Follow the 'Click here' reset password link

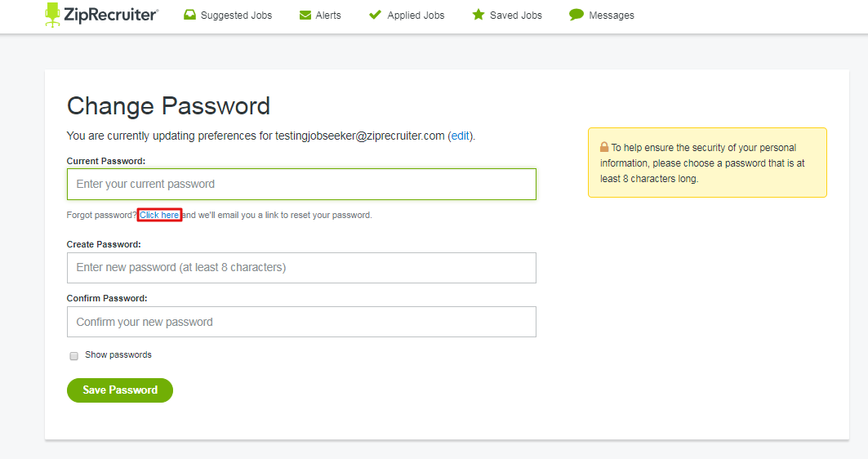click(159, 215)
